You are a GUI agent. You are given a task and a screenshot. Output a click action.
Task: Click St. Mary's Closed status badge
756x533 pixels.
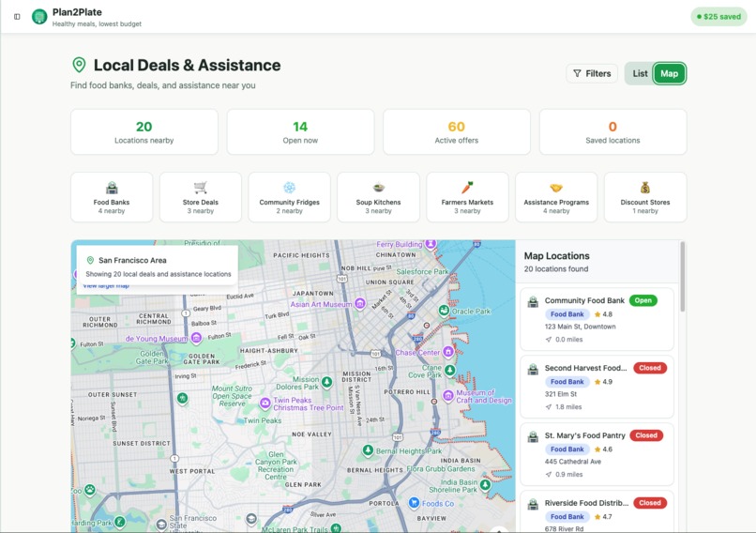[646, 435]
